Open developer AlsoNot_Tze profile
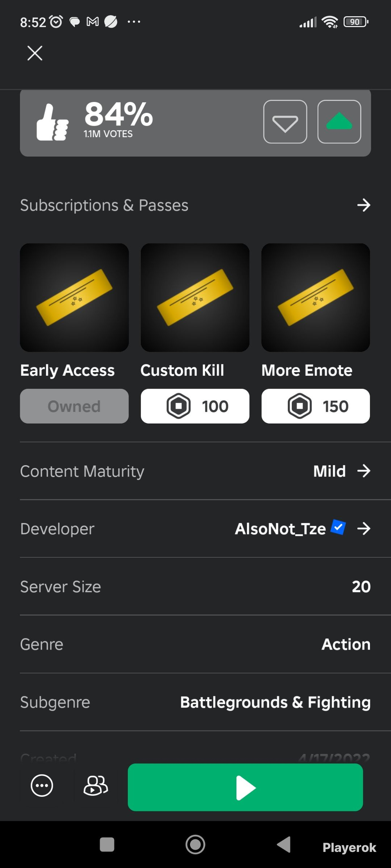This screenshot has width=391, height=868. click(x=280, y=529)
